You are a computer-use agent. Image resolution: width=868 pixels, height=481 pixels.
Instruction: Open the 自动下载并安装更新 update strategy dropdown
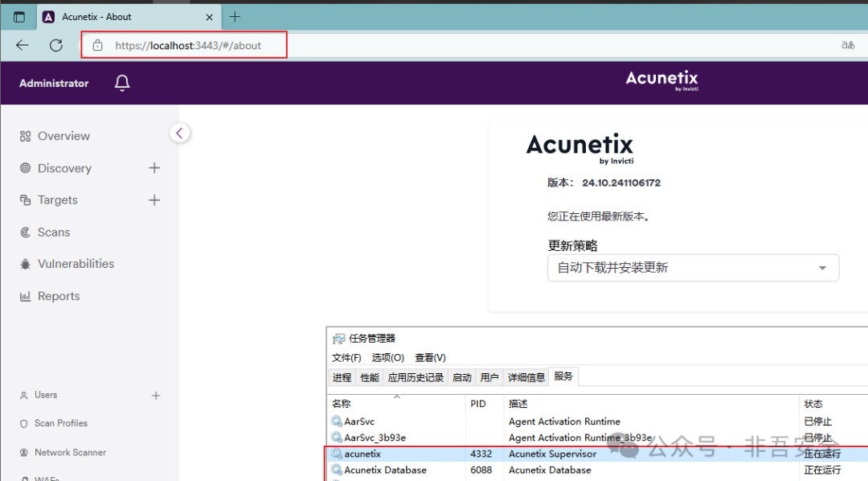pyautogui.click(x=693, y=267)
